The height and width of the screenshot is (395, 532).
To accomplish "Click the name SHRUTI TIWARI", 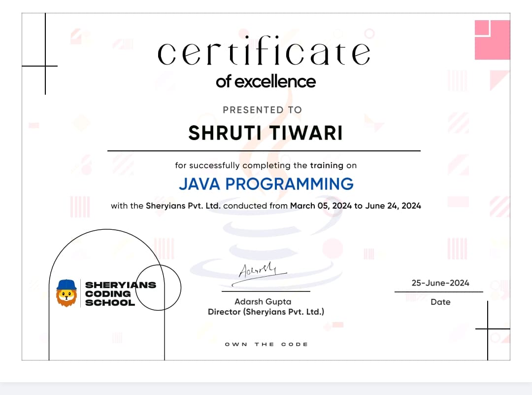I will coord(266,132).
